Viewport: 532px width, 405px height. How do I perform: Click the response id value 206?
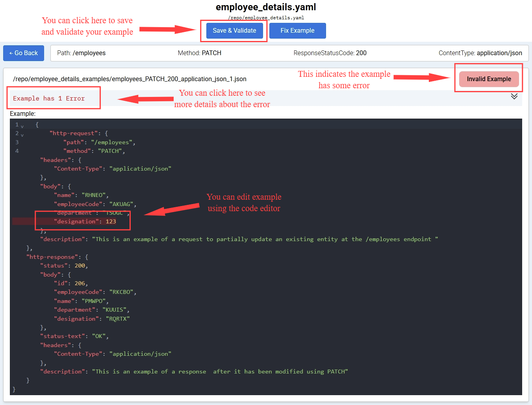coord(80,284)
